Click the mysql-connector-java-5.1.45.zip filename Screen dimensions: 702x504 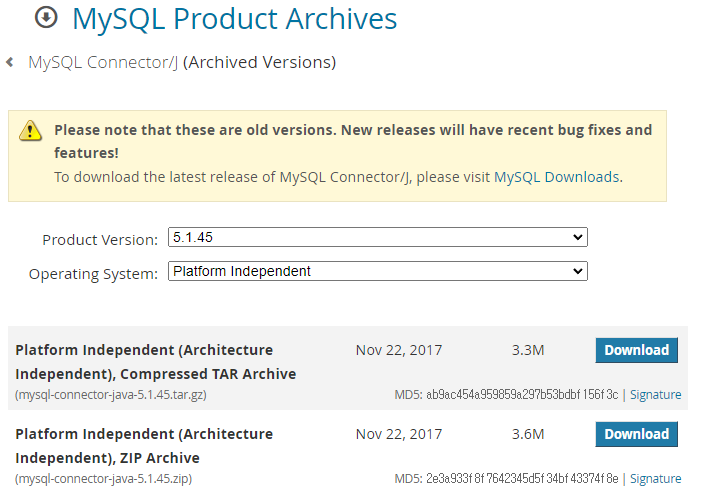tap(103, 479)
